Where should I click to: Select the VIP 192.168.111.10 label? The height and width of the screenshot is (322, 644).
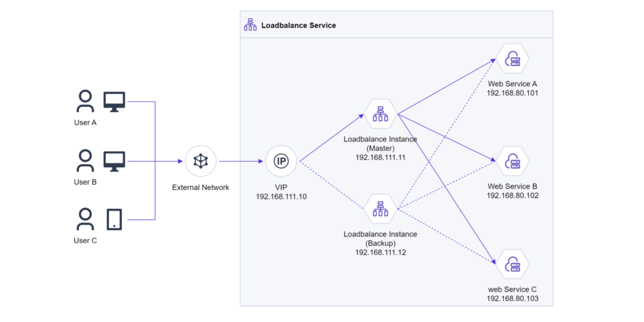tap(281, 192)
